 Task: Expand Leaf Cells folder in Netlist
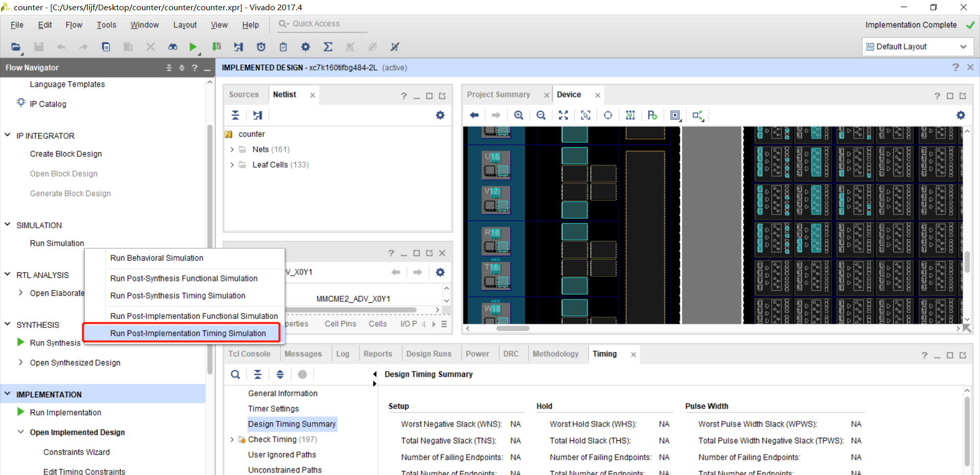click(232, 165)
